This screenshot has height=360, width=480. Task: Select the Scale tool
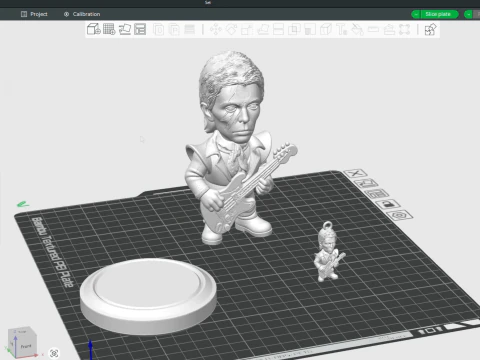point(247,30)
